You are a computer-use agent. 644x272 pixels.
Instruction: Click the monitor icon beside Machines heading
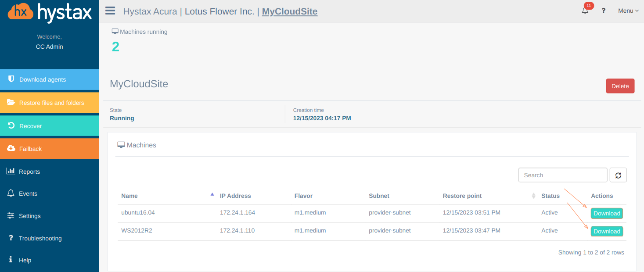(121, 145)
